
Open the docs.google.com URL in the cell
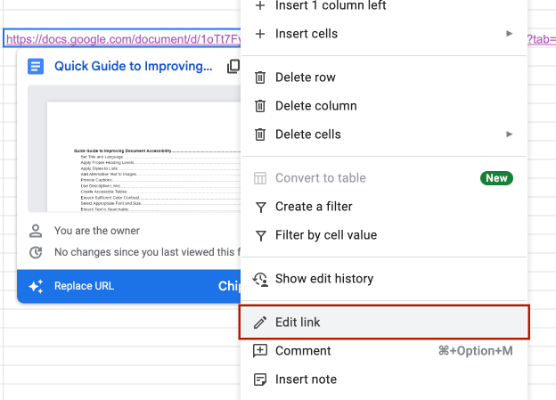pyautogui.click(x=123, y=39)
